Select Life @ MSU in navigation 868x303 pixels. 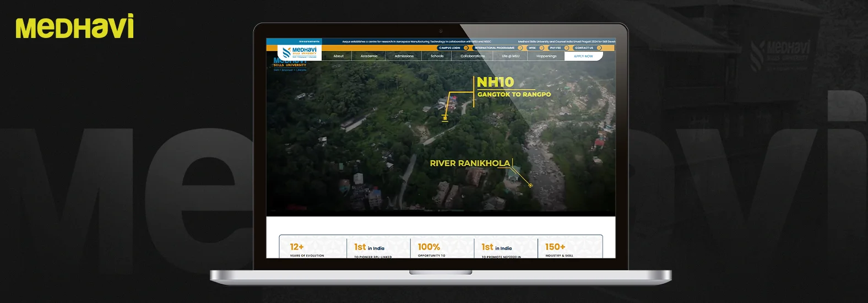(510, 56)
